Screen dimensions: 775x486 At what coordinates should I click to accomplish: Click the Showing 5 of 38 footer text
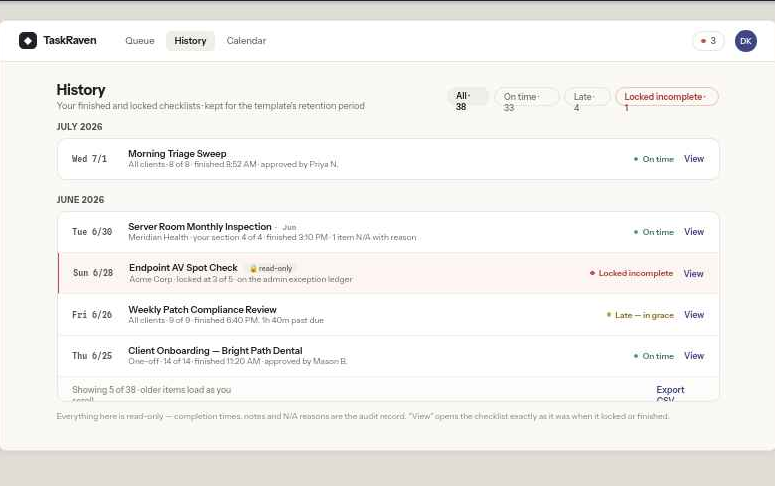pyautogui.click(x=151, y=394)
